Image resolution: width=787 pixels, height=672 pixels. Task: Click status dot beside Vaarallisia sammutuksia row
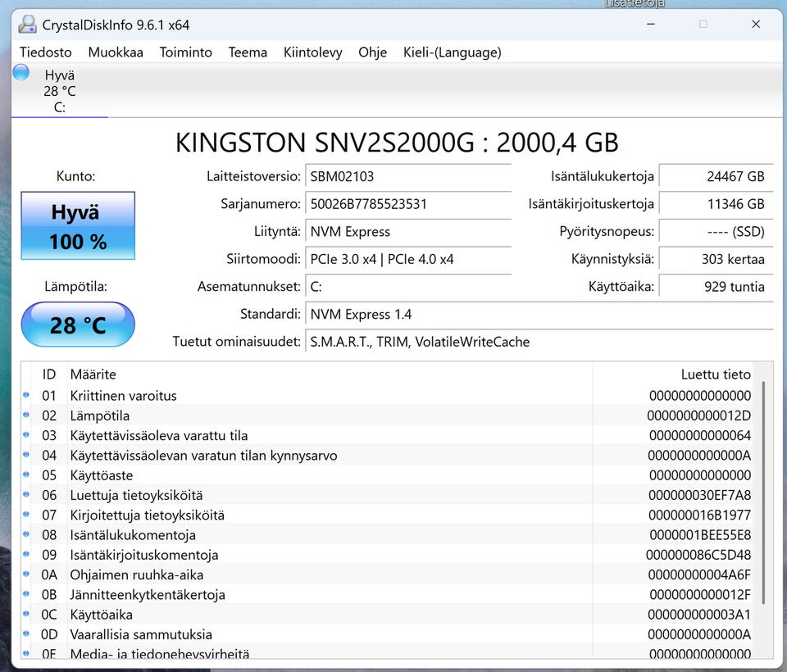[x=26, y=634]
